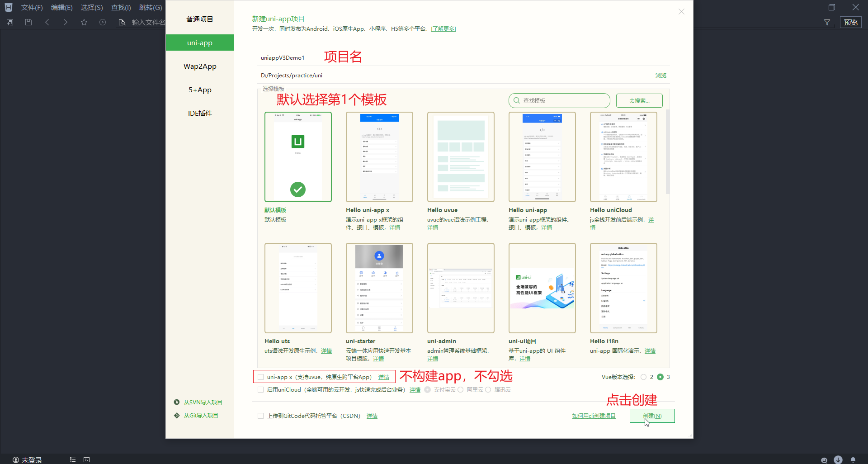Click the download update icon in status bar
The height and width of the screenshot is (464, 868).
point(838,459)
